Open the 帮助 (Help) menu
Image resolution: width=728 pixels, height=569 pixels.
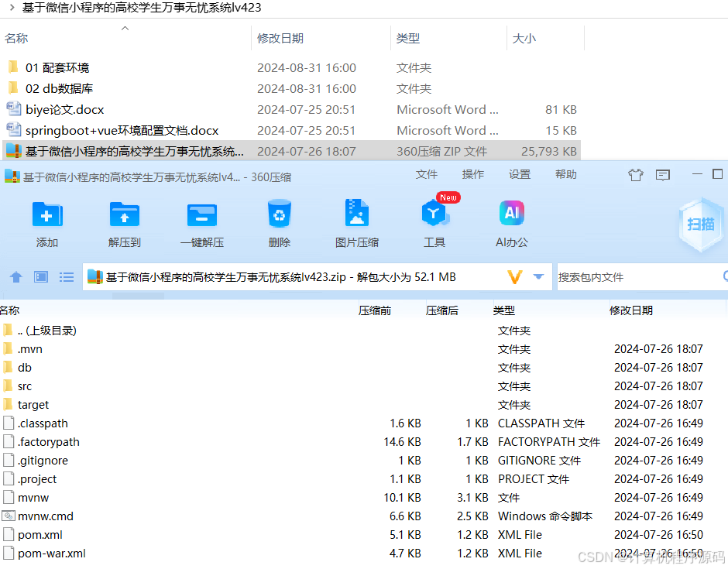pos(566,174)
